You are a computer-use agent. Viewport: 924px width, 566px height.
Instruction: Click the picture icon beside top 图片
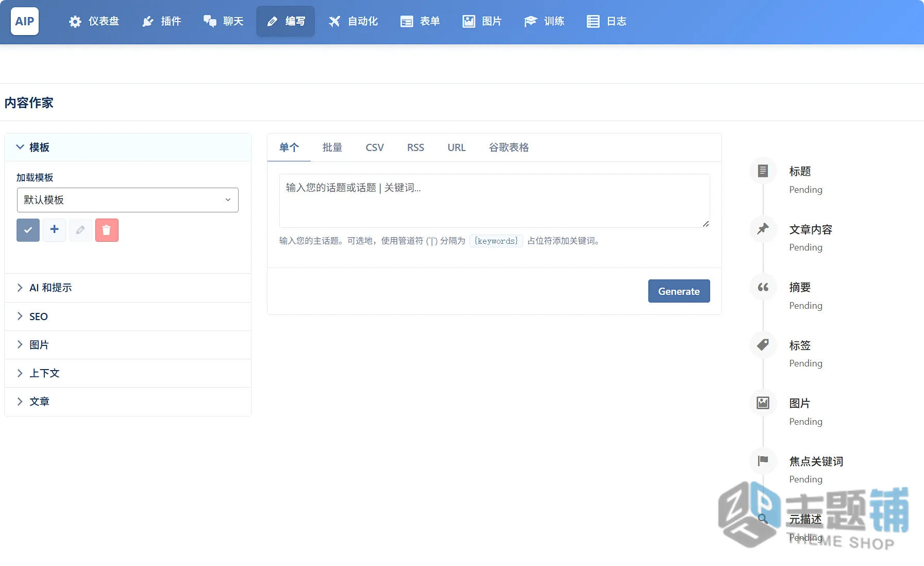[x=468, y=22]
